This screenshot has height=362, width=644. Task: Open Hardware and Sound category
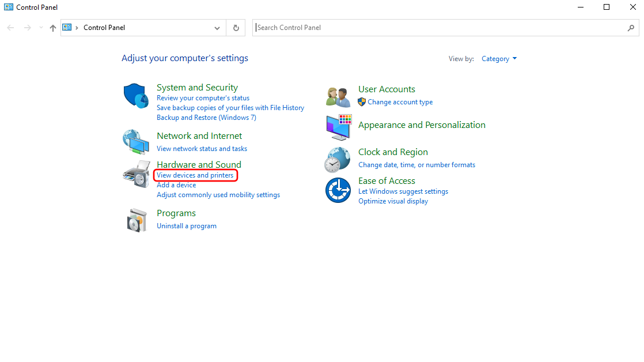[199, 164]
